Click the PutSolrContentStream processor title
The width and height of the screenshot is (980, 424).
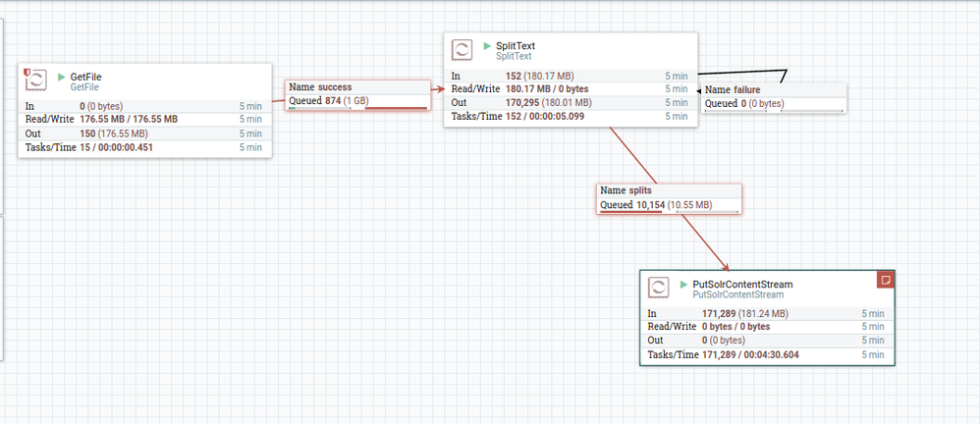[x=743, y=284]
